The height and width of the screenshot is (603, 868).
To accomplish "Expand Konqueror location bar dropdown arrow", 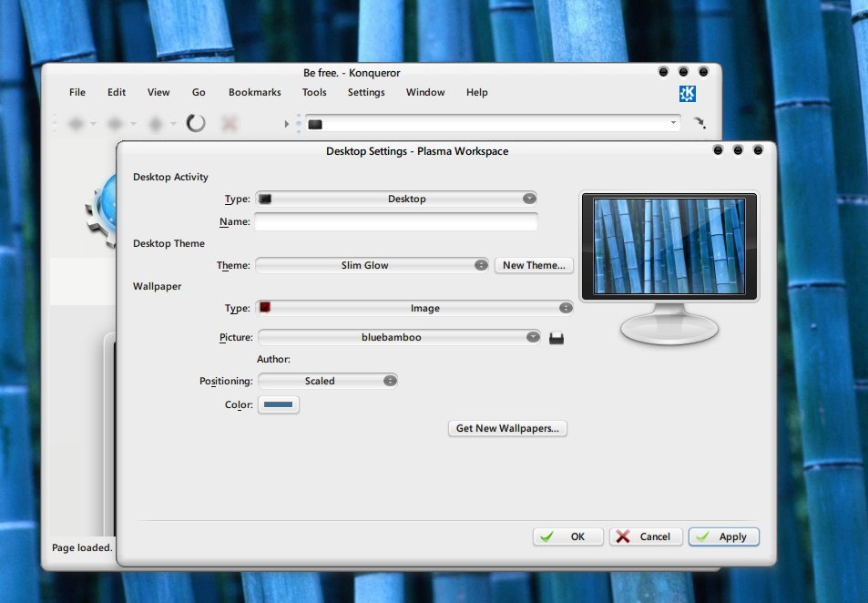I will (x=673, y=122).
